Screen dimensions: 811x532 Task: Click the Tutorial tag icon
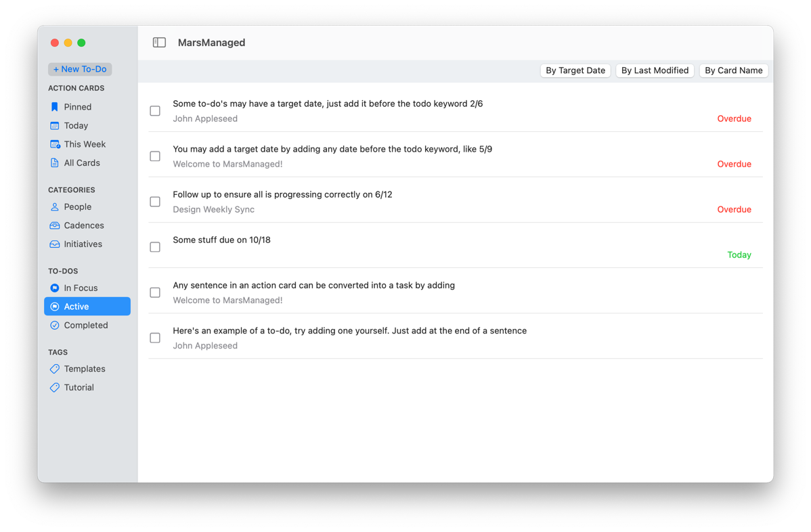(x=54, y=387)
